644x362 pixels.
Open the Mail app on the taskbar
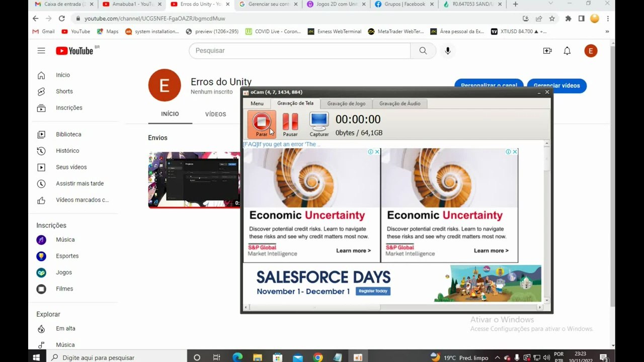point(298,357)
